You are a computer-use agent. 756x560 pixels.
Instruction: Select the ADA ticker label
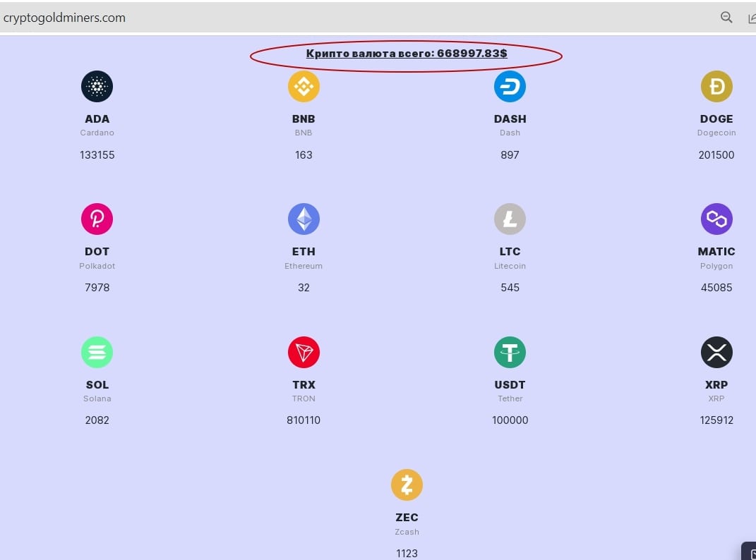pos(97,119)
